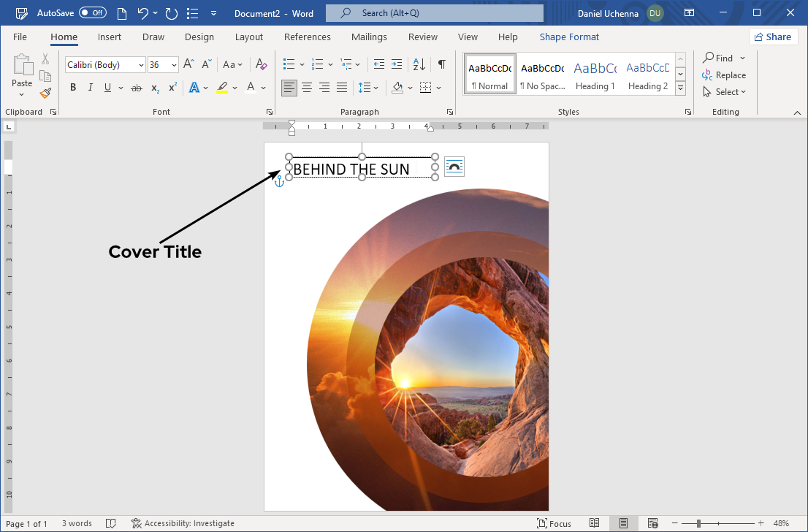Viewport: 808px width, 532px height.
Task: Toggle AutoSave switch on
Action: tap(92, 13)
